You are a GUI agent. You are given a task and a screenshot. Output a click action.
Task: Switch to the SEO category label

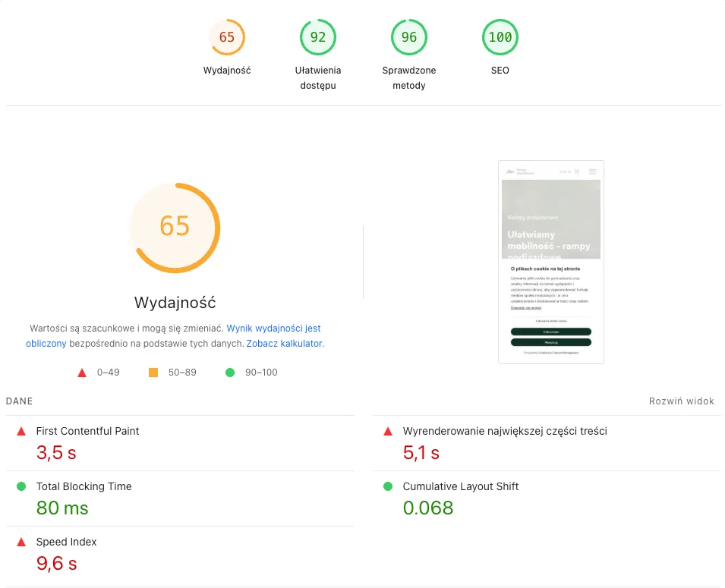pyautogui.click(x=500, y=71)
